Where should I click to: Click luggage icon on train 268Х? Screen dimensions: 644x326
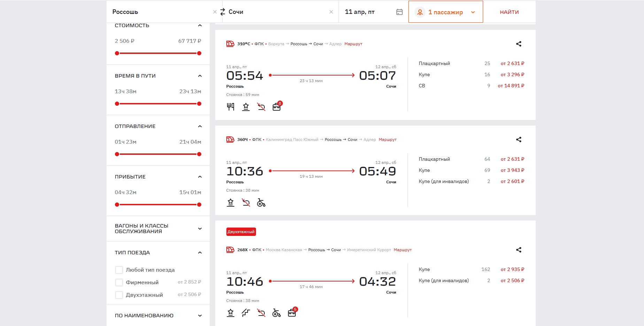pos(292,313)
